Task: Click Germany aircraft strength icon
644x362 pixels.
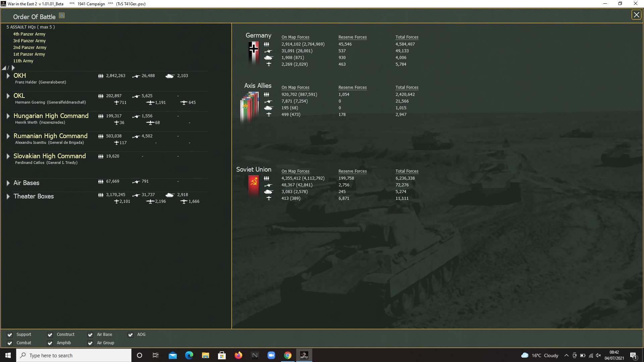Action: tap(269, 64)
